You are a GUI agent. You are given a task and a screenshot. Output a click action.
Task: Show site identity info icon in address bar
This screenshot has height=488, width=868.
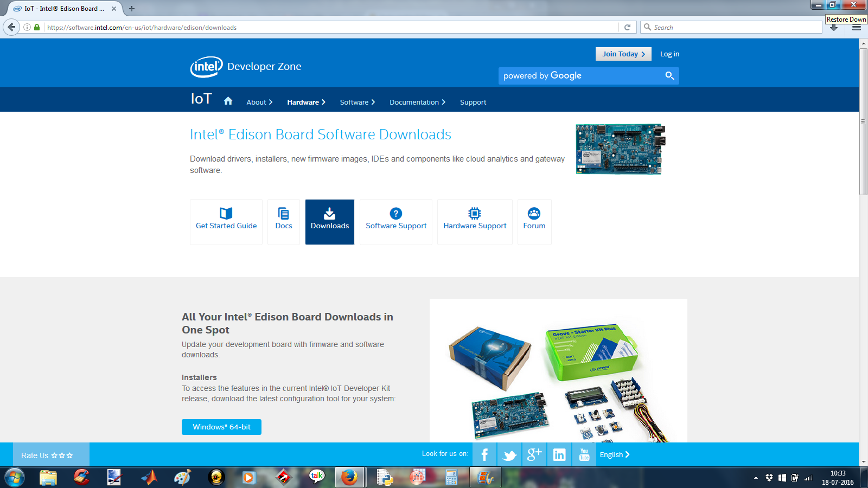click(27, 27)
